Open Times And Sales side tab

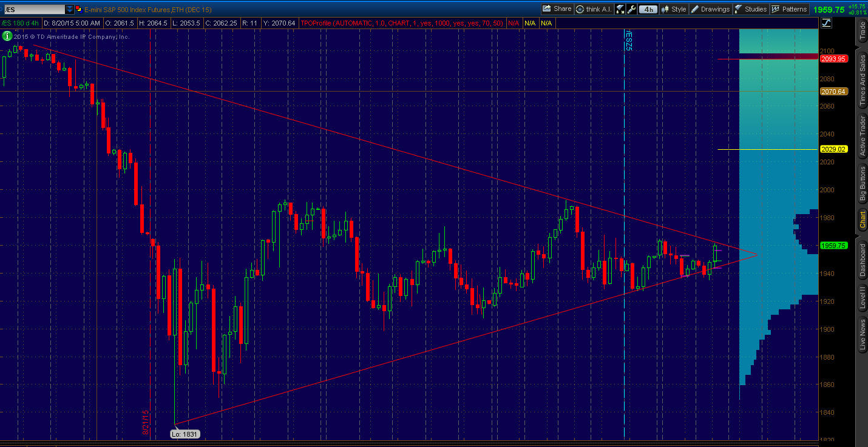tap(862, 81)
